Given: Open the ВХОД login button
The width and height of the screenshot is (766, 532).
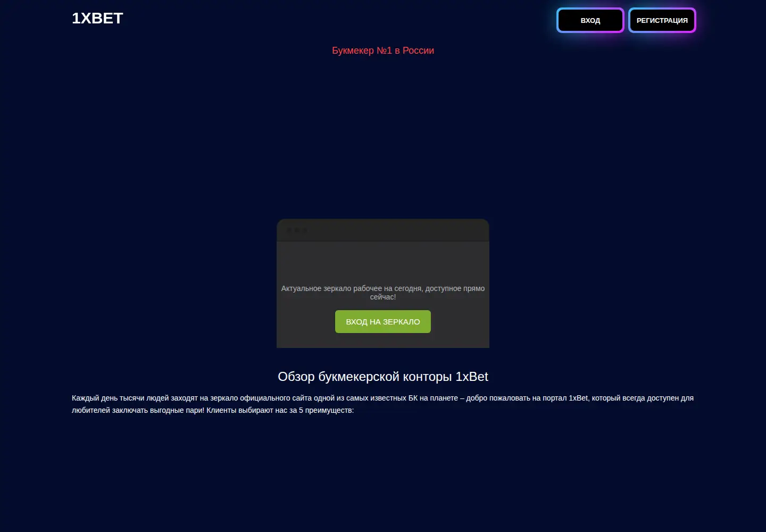Looking at the screenshot, I should pos(590,20).
